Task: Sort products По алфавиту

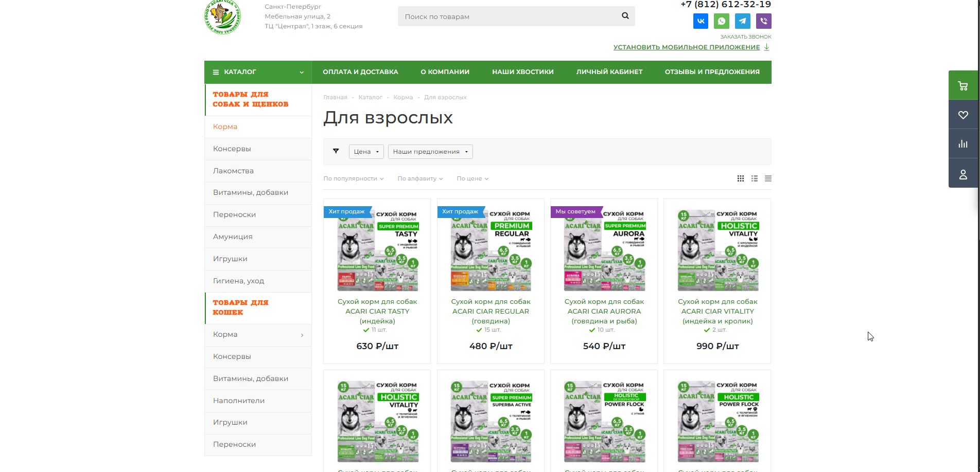Action: tap(420, 178)
